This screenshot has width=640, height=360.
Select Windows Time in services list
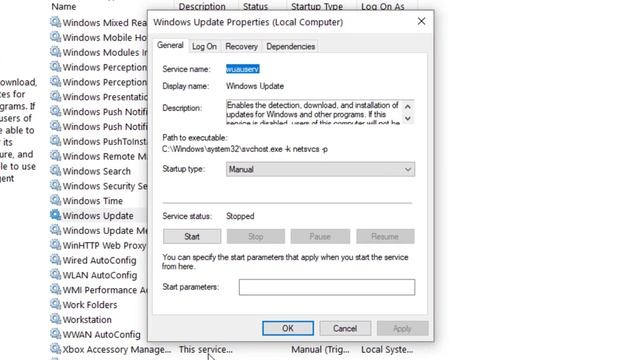pos(93,201)
